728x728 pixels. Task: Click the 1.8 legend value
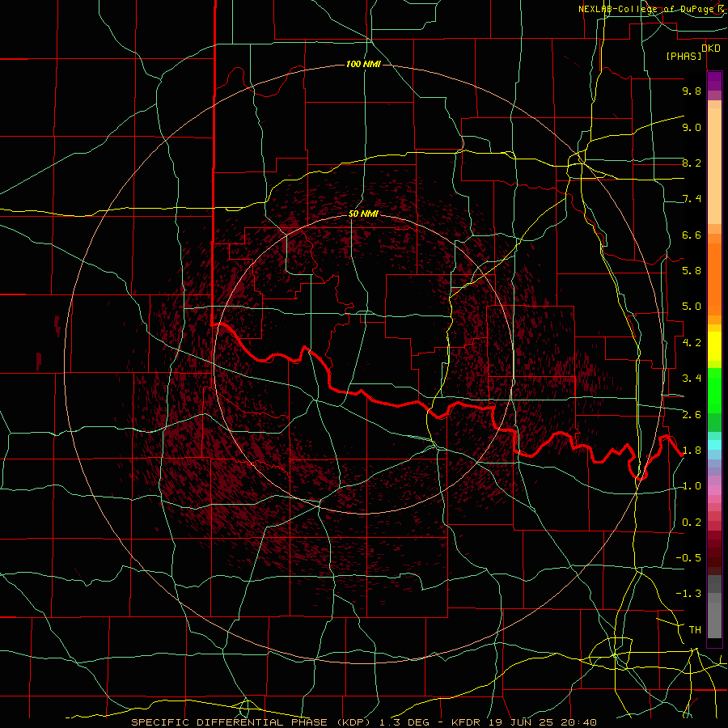[x=692, y=451]
